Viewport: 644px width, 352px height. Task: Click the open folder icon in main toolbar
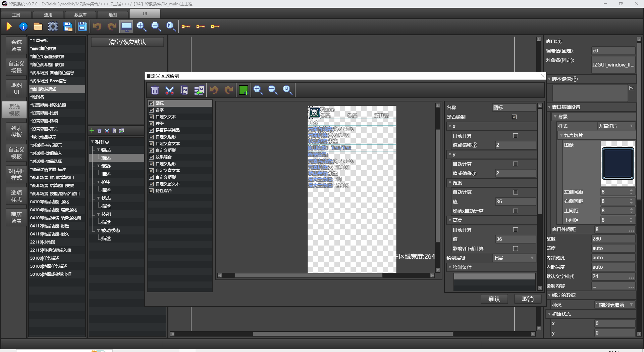38,27
